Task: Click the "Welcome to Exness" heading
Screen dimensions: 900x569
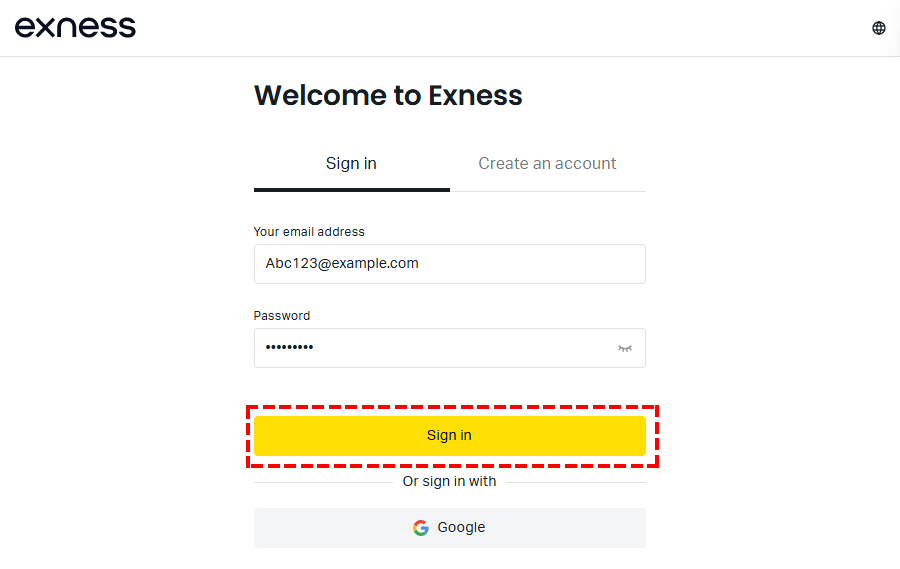Action: coord(388,95)
